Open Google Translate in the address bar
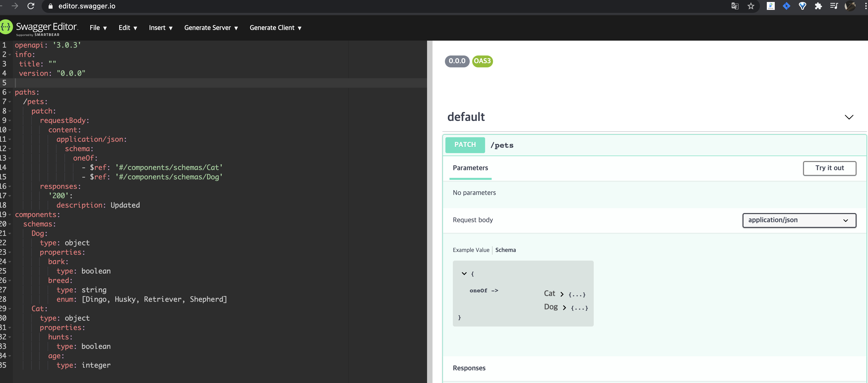Screen dimensions: 868x383 pos(735,6)
